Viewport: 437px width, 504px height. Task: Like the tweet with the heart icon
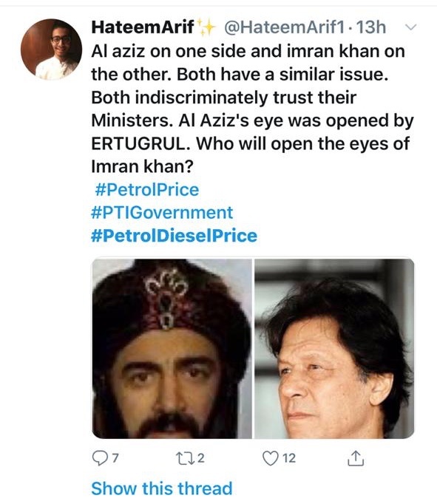(270, 458)
